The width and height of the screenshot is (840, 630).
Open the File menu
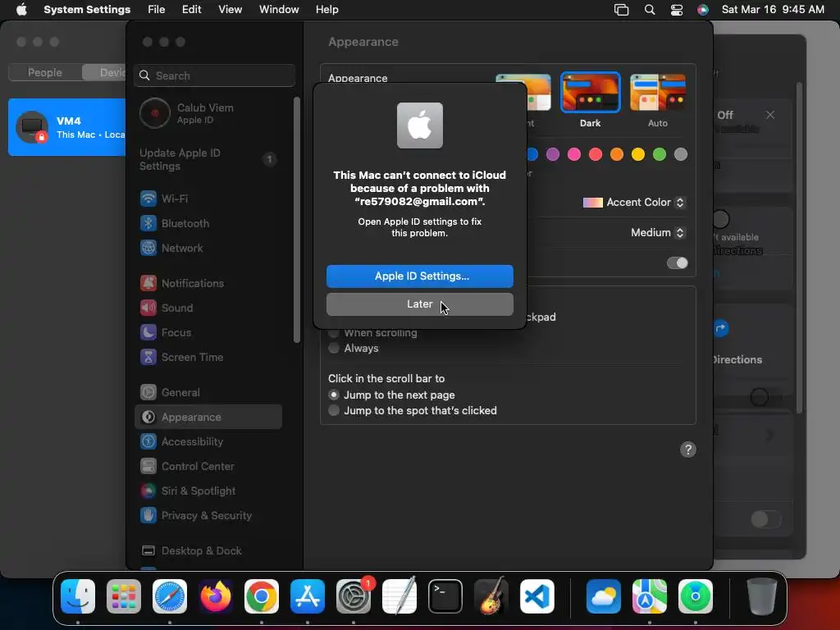157,10
